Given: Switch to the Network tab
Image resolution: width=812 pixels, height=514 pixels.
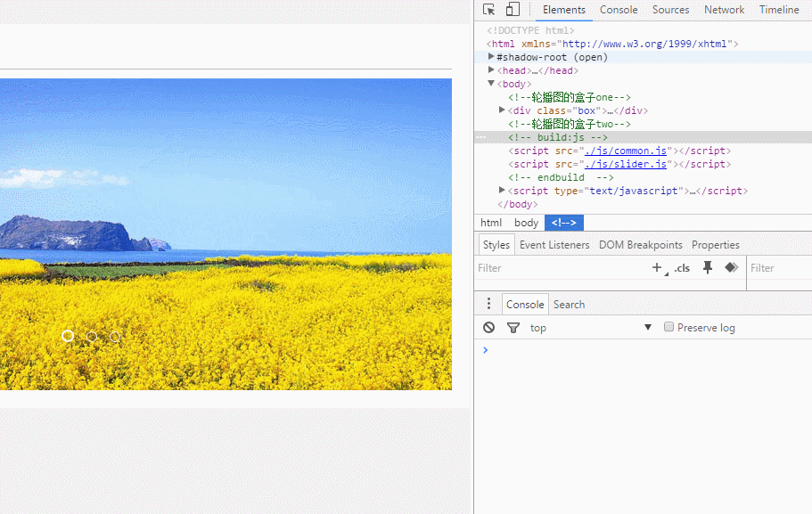Looking at the screenshot, I should 724,10.
